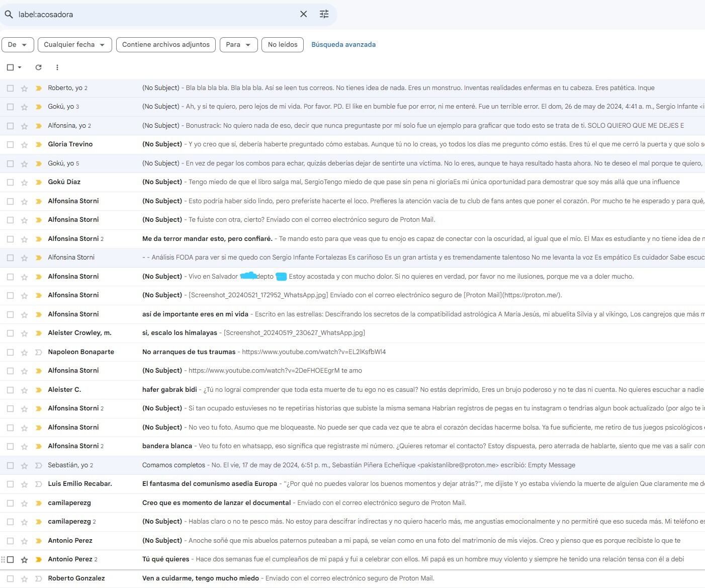Filter by 'Contiene archivos adjuntos'
This screenshot has width=705, height=588.
pyautogui.click(x=165, y=45)
